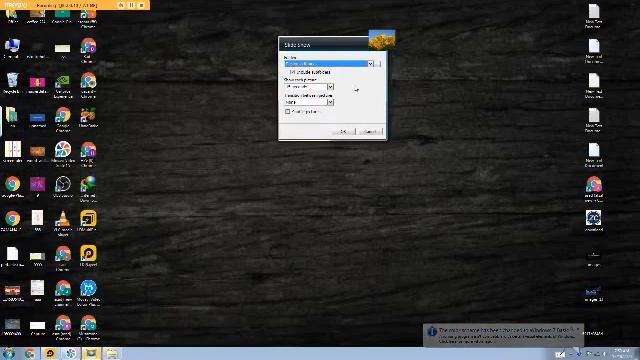Select the desktop folder icon below Recycle Bin

coord(12,117)
